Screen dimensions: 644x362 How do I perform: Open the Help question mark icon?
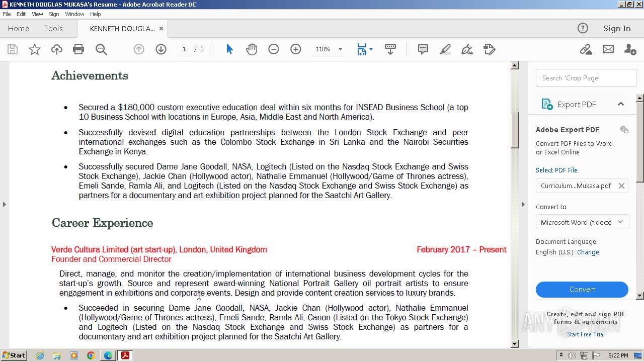pos(583,28)
